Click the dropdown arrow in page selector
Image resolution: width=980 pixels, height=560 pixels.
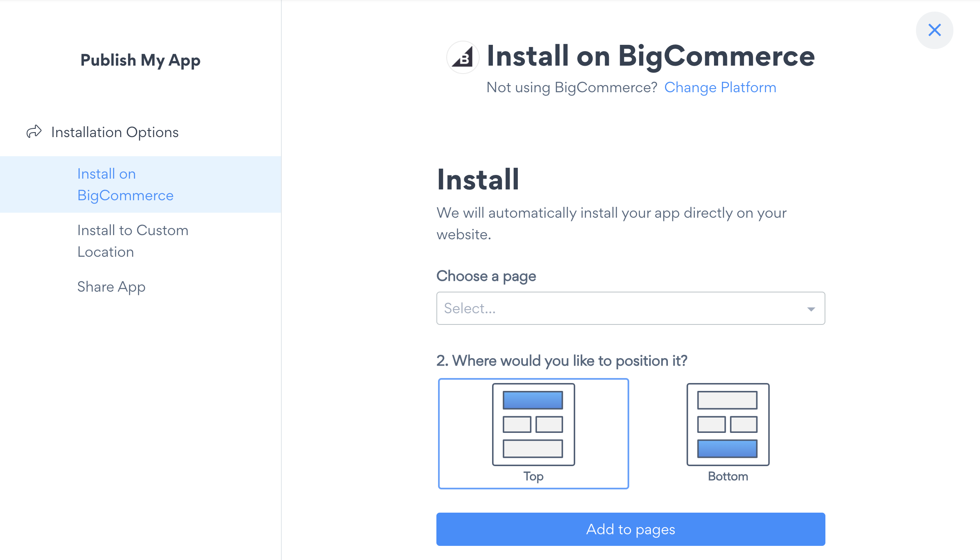(x=811, y=309)
